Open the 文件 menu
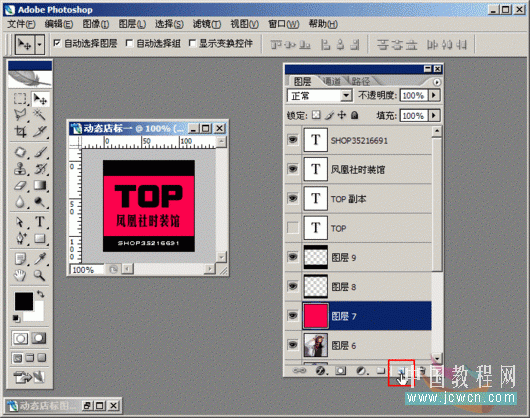Viewport: 530px width, 418px height. tap(21, 24)
